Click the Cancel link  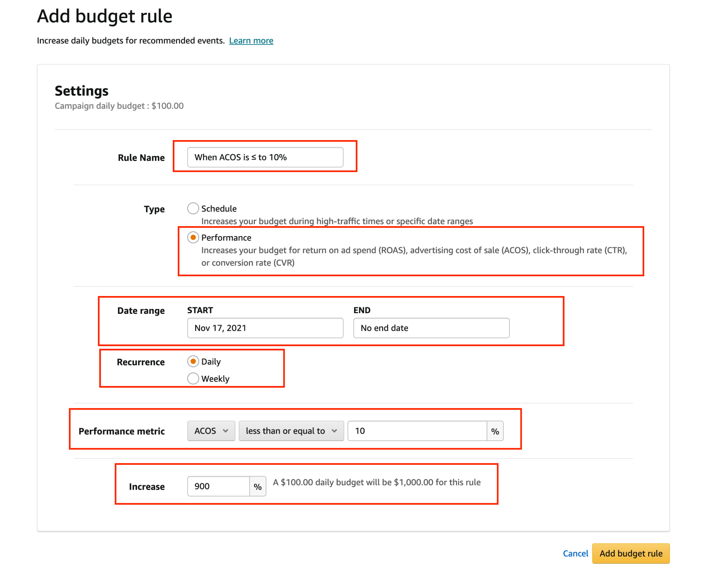(575, 553)
